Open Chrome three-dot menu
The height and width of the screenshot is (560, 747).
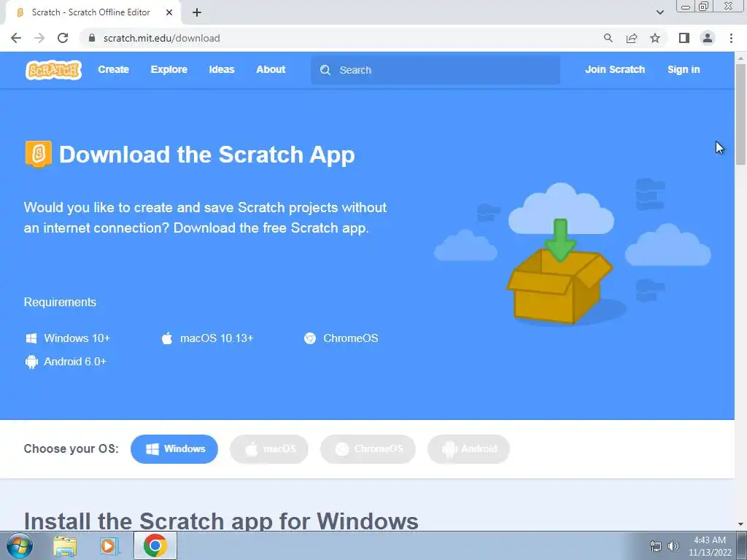tap(731, 38)
